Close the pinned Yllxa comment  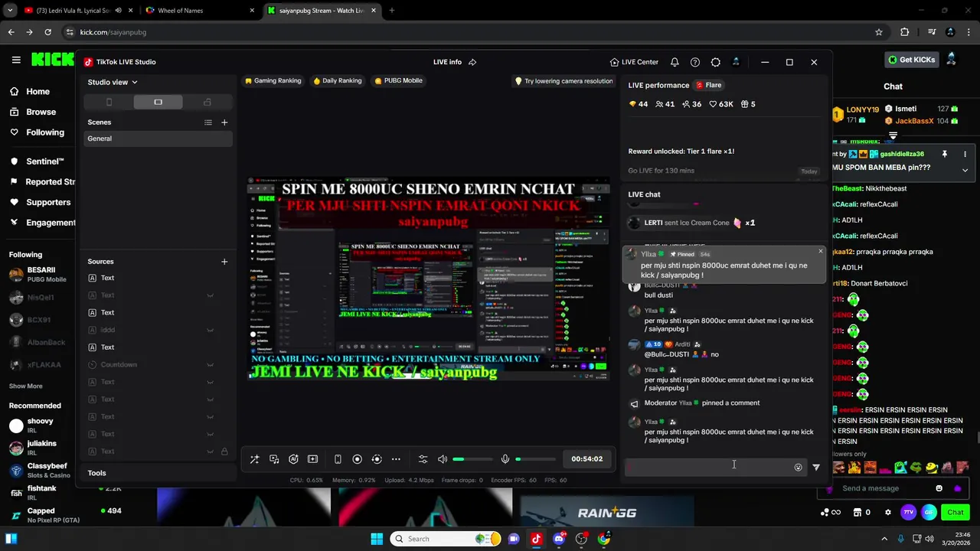pos(820,251)
